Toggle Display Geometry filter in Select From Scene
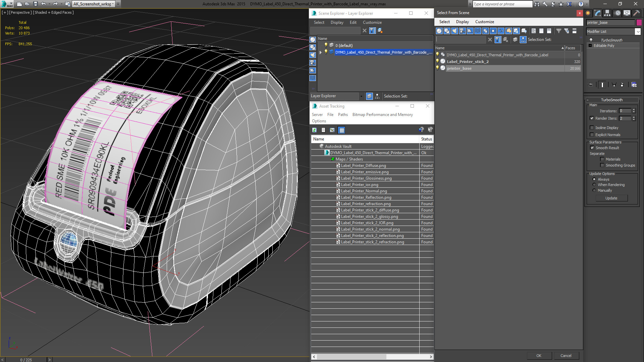The height and width of the screenshot is (362, 644). (439, 31)
